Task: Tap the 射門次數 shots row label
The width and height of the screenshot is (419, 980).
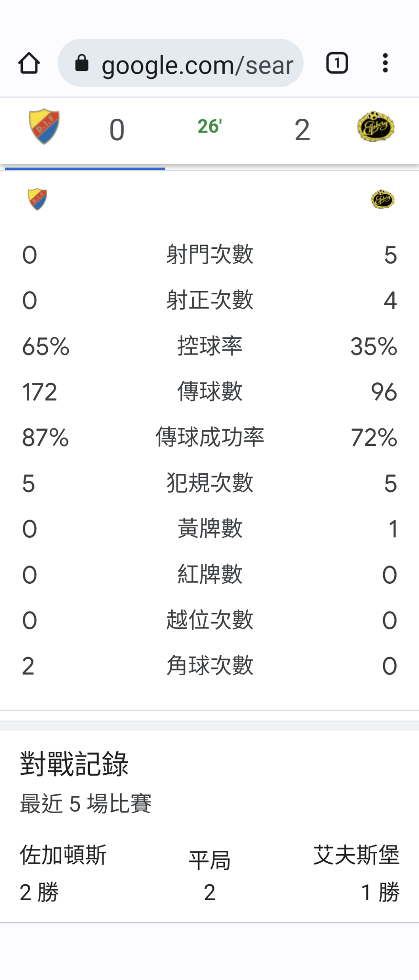Action: [209, 255]
